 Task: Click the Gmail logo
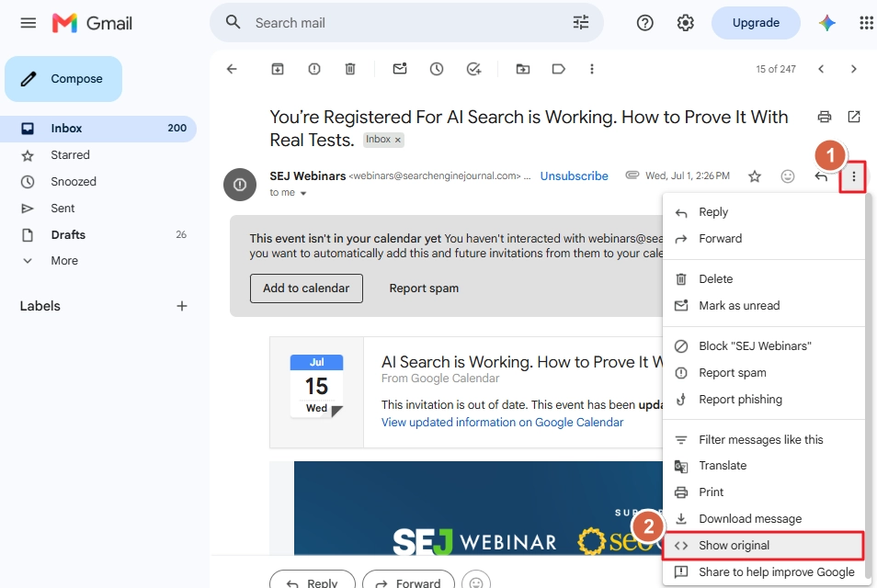[x=92, y=23]
